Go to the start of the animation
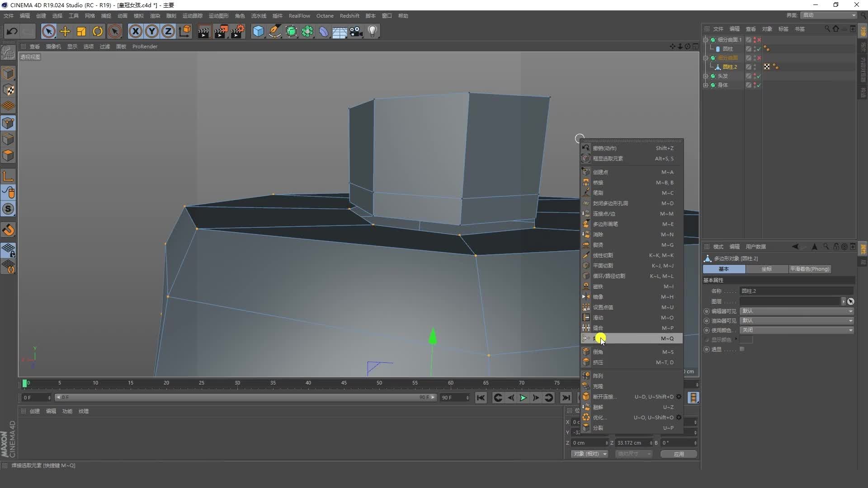The image size is (868, 488). pos(481,398)
